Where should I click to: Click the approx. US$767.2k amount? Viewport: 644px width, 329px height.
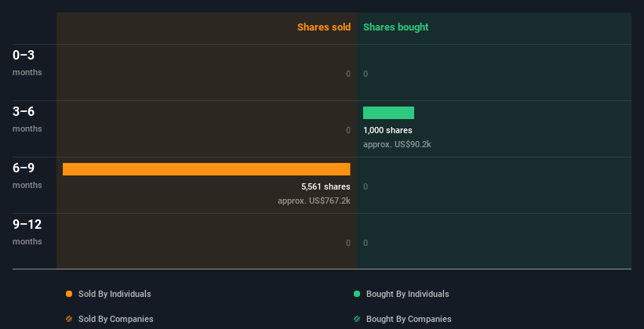314,201
